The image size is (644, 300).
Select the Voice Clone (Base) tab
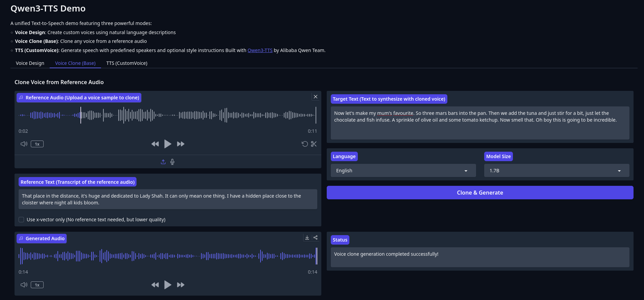[75, 63]
